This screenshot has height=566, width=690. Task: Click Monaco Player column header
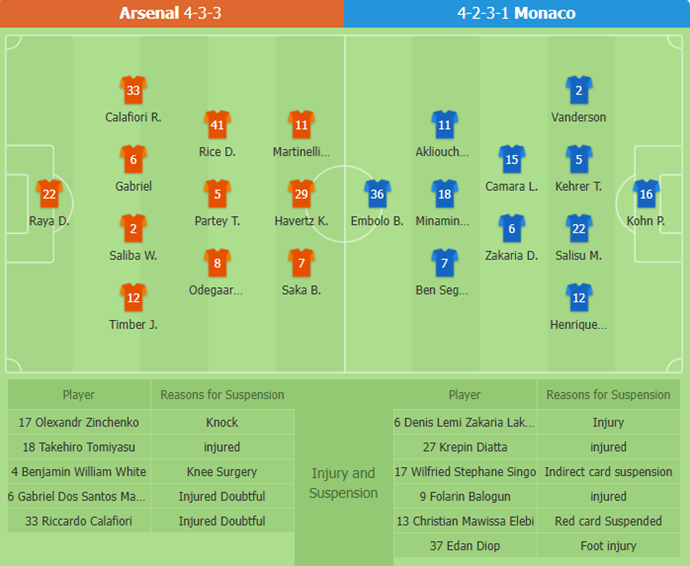(x=465, y=394)
